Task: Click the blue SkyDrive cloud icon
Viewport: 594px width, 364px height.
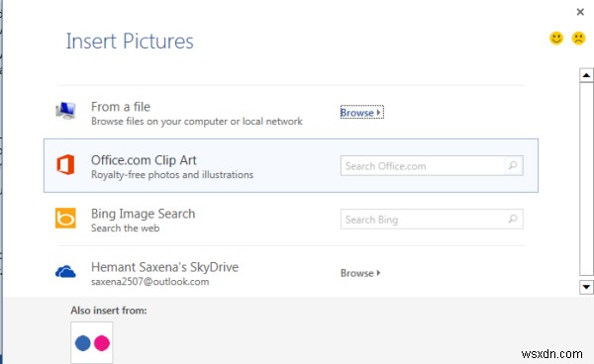Action: (x=65, y=271)
